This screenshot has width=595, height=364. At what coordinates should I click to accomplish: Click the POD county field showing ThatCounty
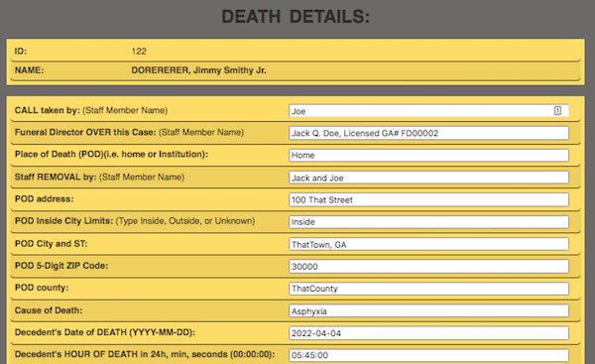click(428, 289)
